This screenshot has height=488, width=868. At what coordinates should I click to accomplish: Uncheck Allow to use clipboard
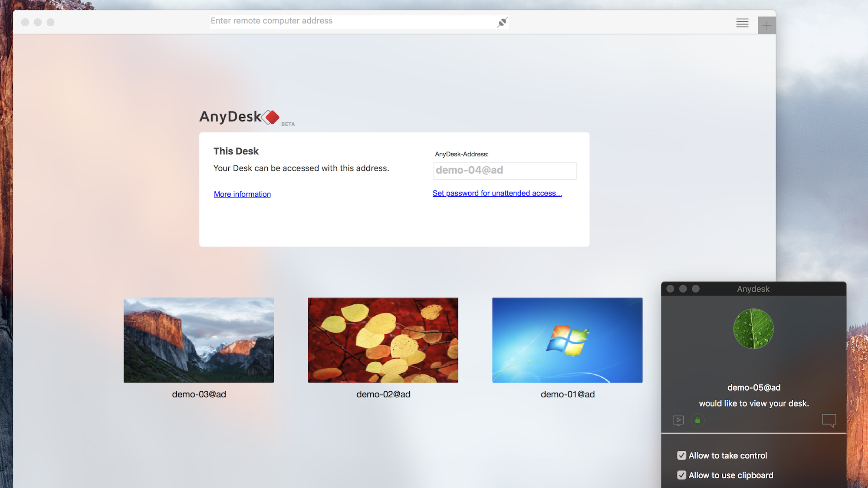click(x=681, y=475)
